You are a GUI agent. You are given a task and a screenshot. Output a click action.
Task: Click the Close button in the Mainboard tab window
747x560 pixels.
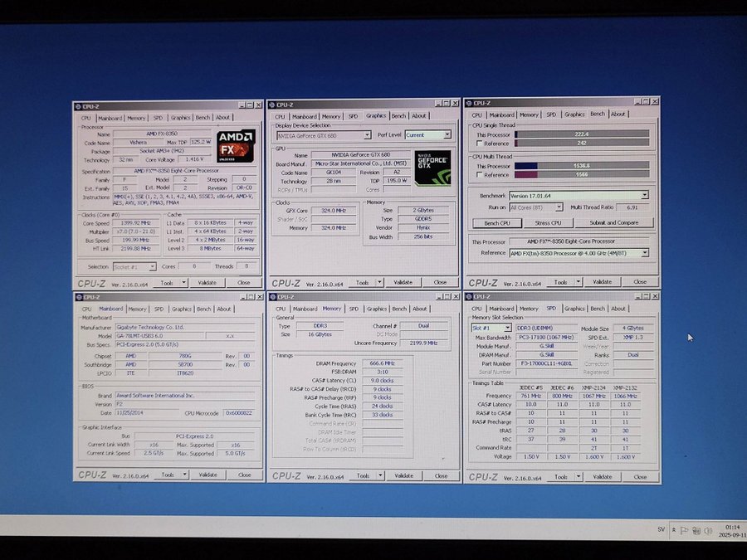coord(244,475)
